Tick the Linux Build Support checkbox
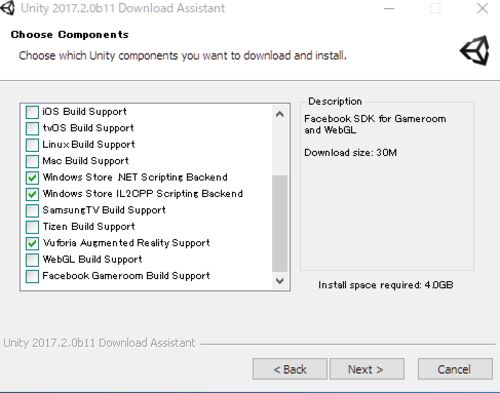Image resolution: width=500 pixels, height=393 pixels. (32, 145)
